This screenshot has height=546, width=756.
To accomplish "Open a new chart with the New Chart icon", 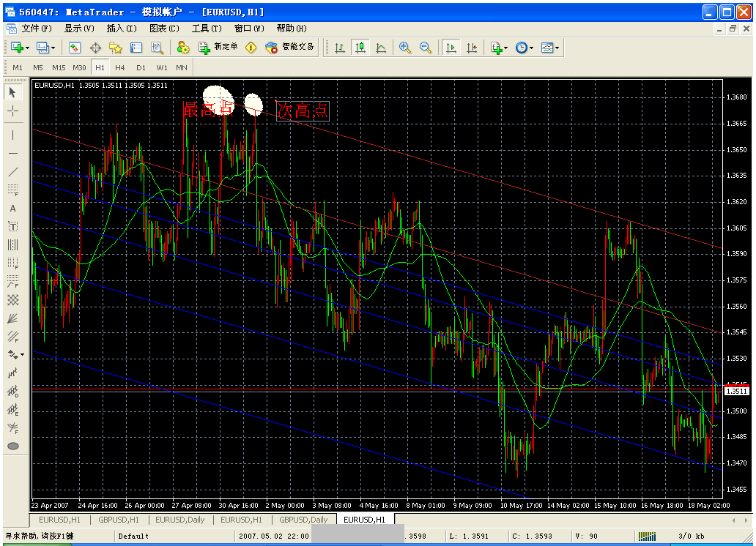I will tap(18, 47).
